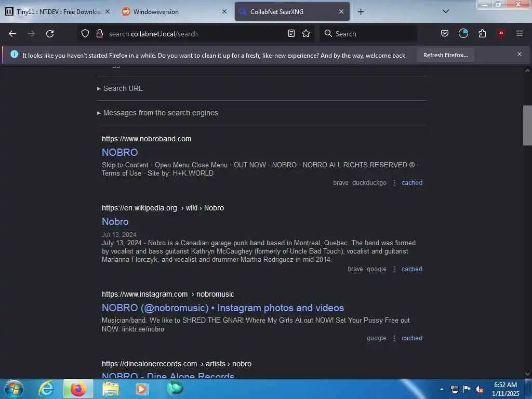Show hidden system tray icons arrow
Screen dimensions: 532x399
point(442,389)
